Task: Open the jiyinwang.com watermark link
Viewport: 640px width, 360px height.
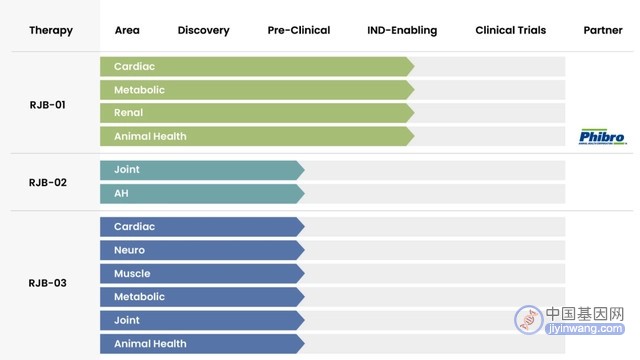Action: click(585, 329)
